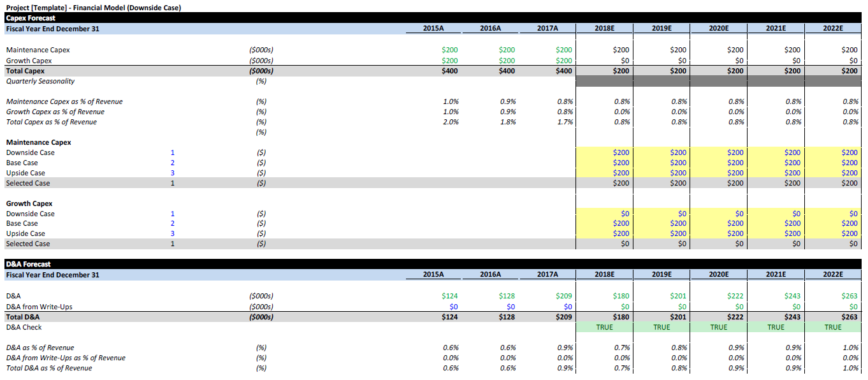Select the D&A Check TRUE cell for 2018E
The width and height of the screenshot is (868, 380).
pyautogui.click(x=604, y=327)
